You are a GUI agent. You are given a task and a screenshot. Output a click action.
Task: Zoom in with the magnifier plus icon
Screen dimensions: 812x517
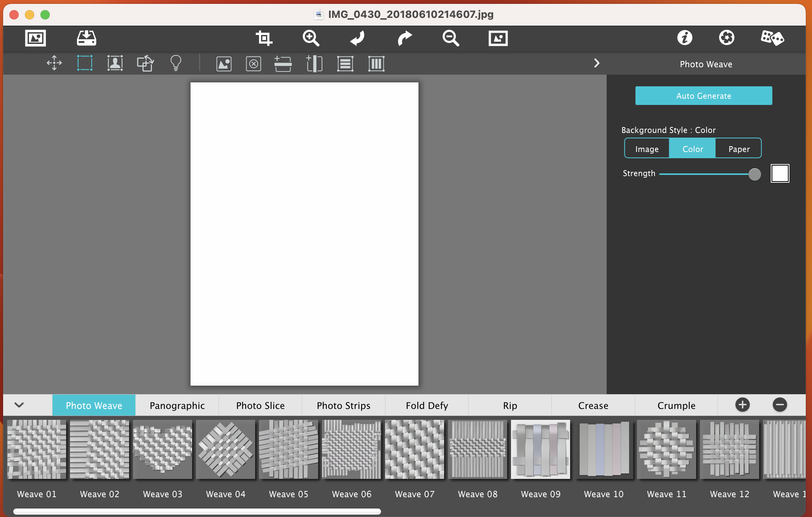tap(311, 38)
